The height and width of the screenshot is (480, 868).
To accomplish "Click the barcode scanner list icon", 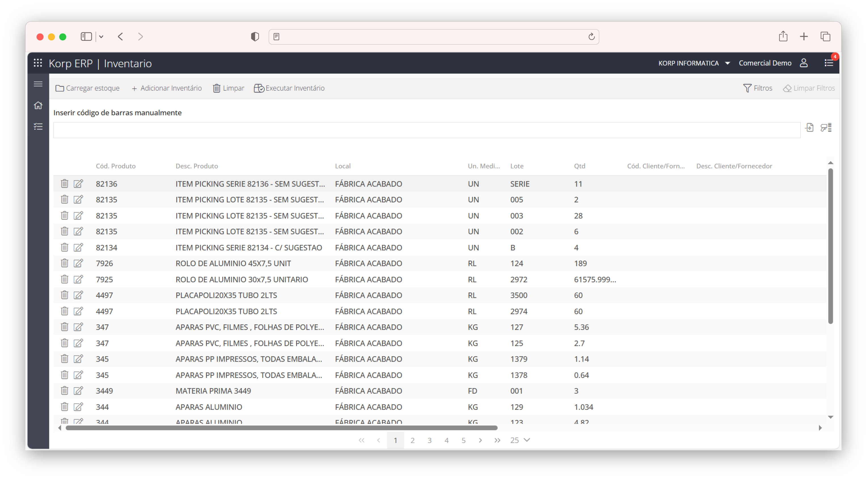I will point(826,128).
